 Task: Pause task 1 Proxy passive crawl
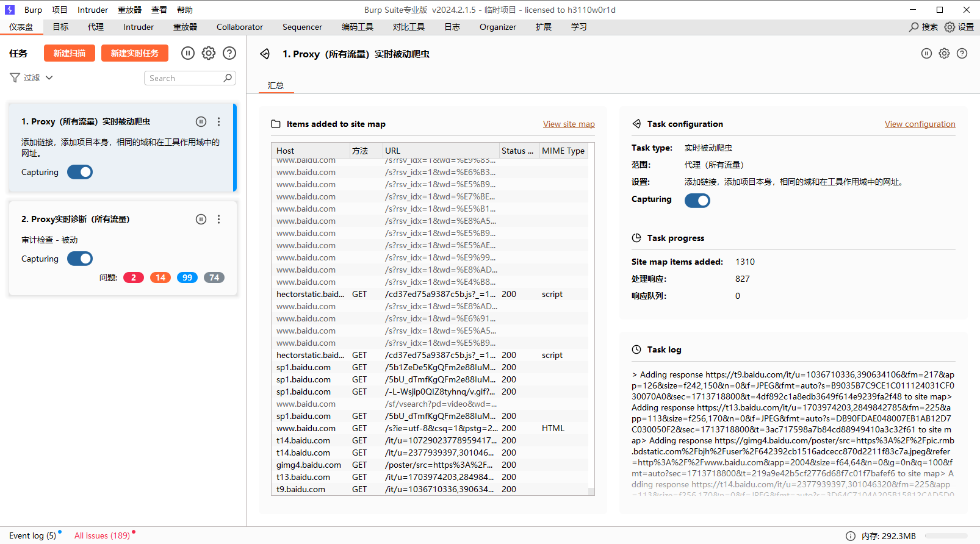201,121
